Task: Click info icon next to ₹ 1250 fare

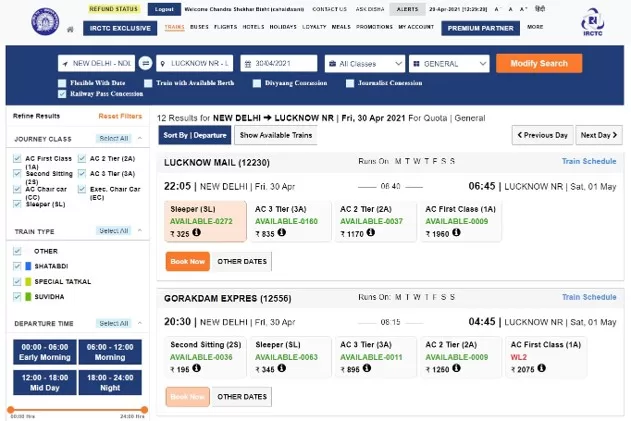Action: [456, 368]
